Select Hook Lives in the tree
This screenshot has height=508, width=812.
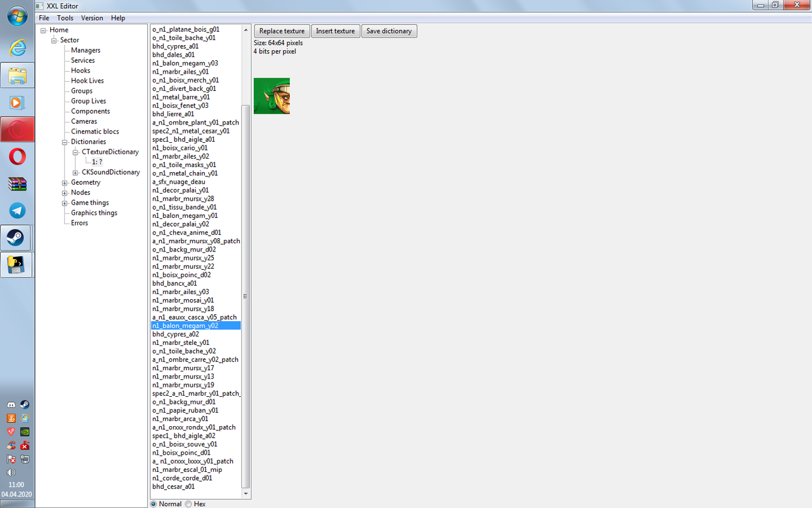(x=88, y=81)
